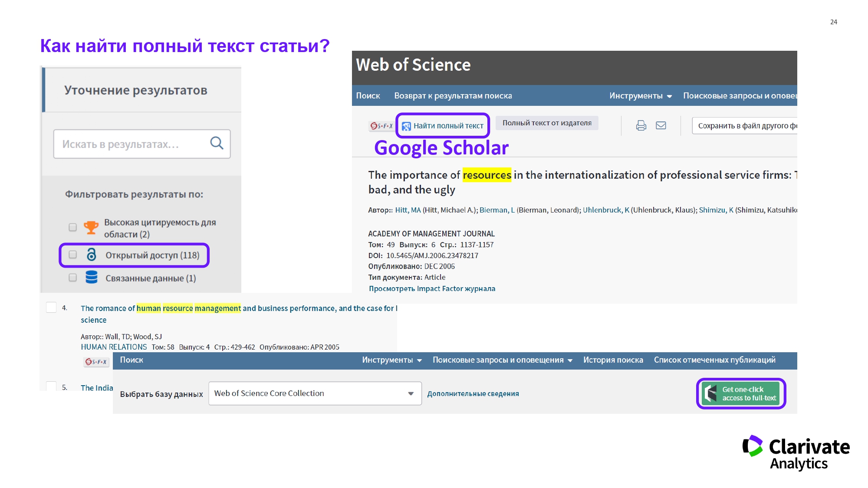
Task: Click the Уточнение результатов panel heading
Action: (x=136, y=90)
